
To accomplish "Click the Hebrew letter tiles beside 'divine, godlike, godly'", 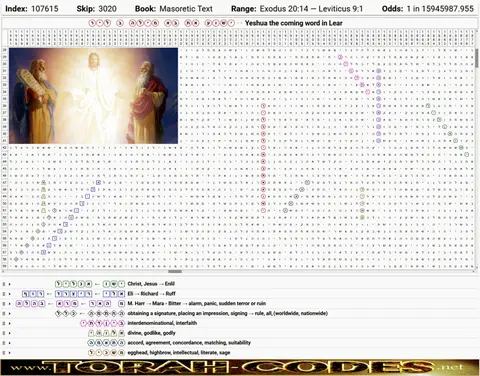I will [106, 333].
